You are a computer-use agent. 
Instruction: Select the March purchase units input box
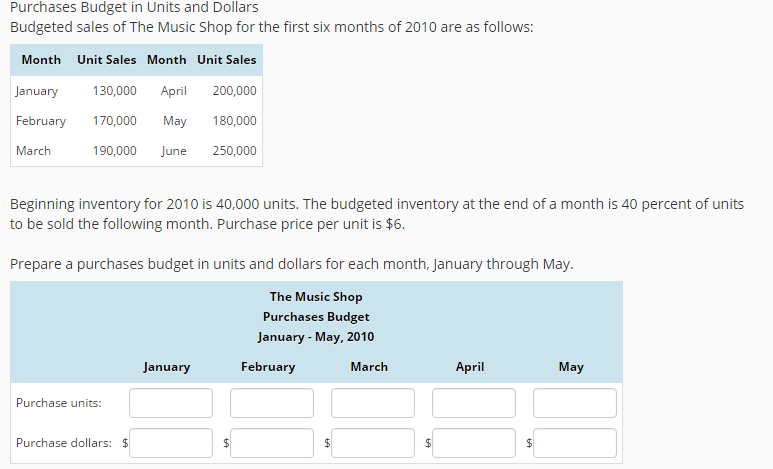point(373,403)
